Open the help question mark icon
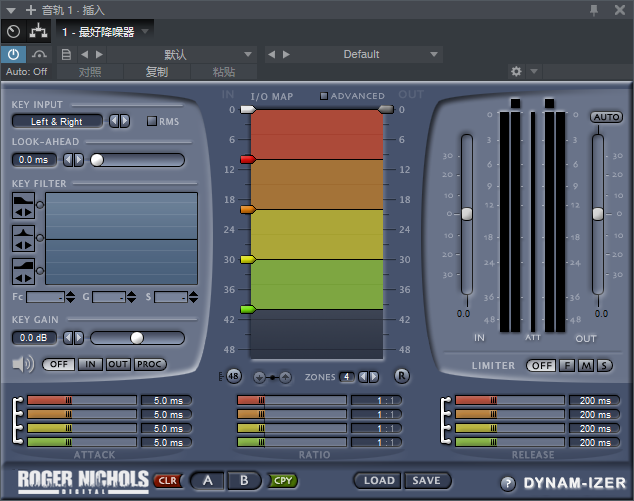 pos(508,483)
